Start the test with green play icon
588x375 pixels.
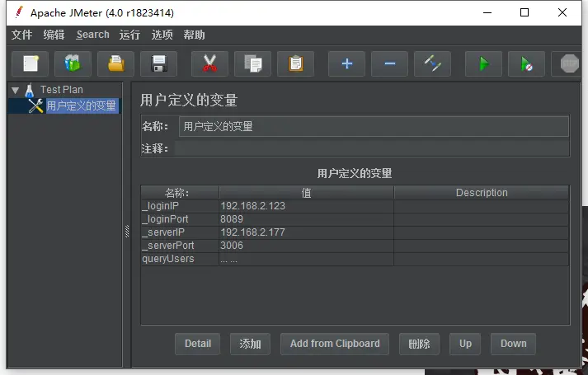point(484,63)
